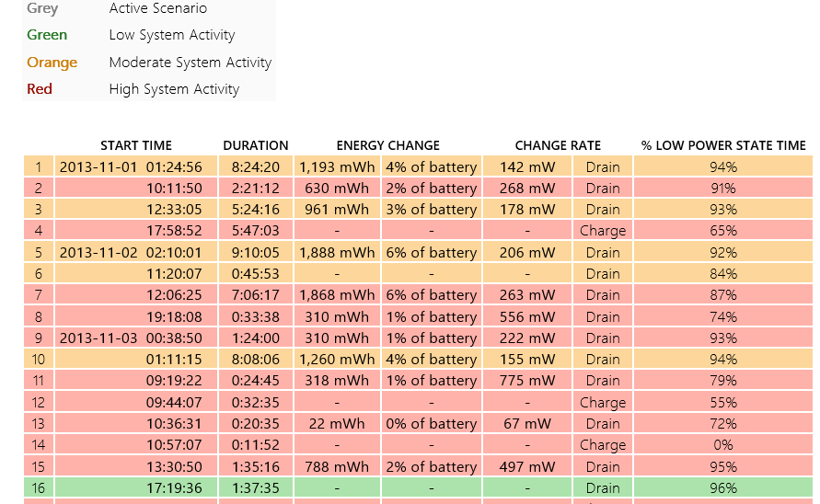Viewport: 820px width, 504px height.
Task: Click 'Active Scenario' legend text
Action: tap(158, 8)
